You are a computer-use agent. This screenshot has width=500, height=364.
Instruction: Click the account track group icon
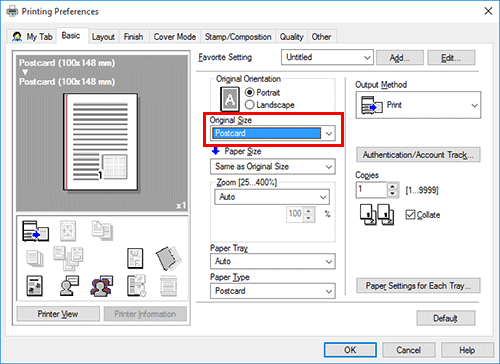click(x=102, y=286)
